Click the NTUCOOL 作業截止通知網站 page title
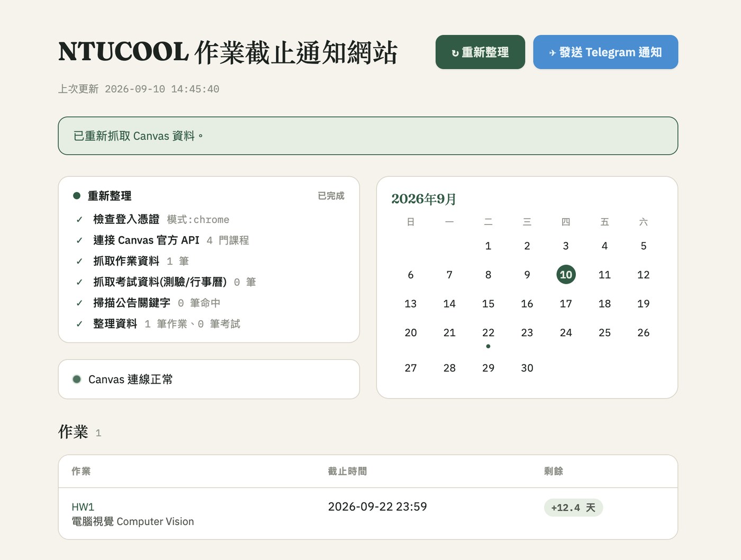 (x=228, y=52)
